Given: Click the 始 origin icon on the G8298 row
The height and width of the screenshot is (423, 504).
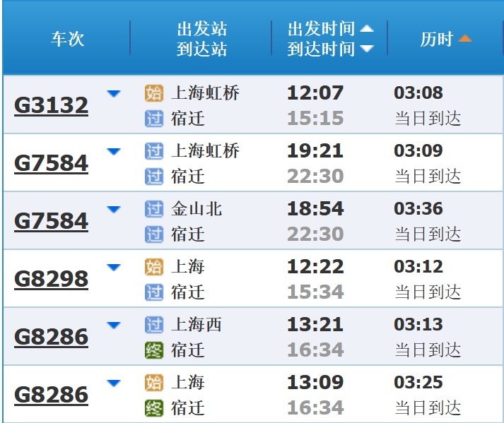Looking at the screenshot, I should click(x=153, y=266).
